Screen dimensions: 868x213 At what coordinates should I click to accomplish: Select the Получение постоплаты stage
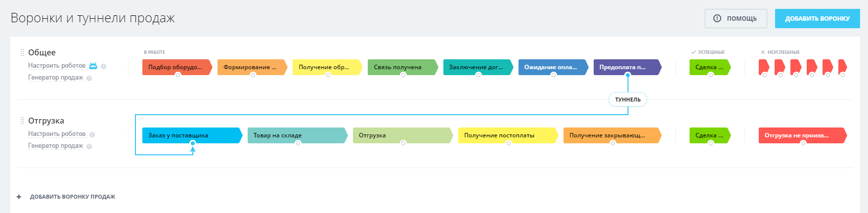[508, 135]
